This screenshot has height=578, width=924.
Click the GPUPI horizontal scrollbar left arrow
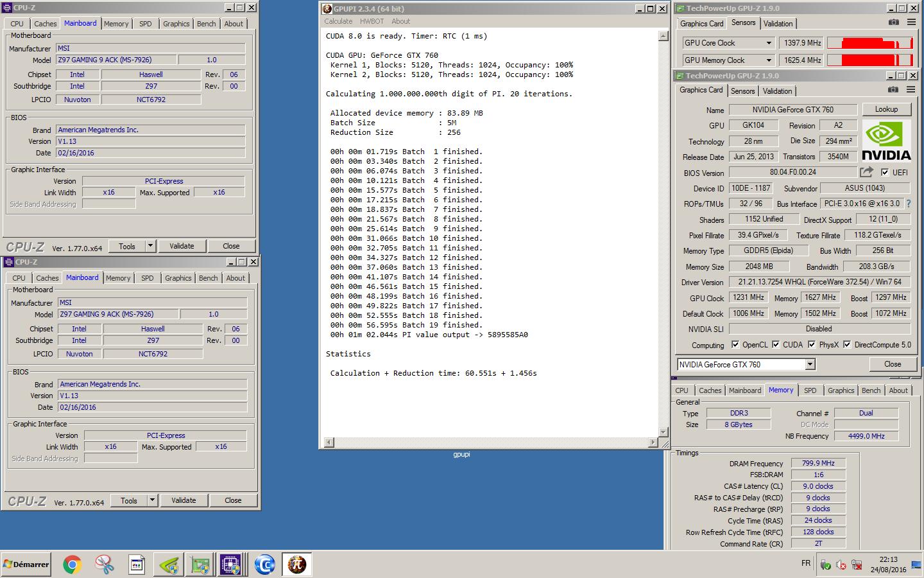pyautogui.click(x=329, y=442)
